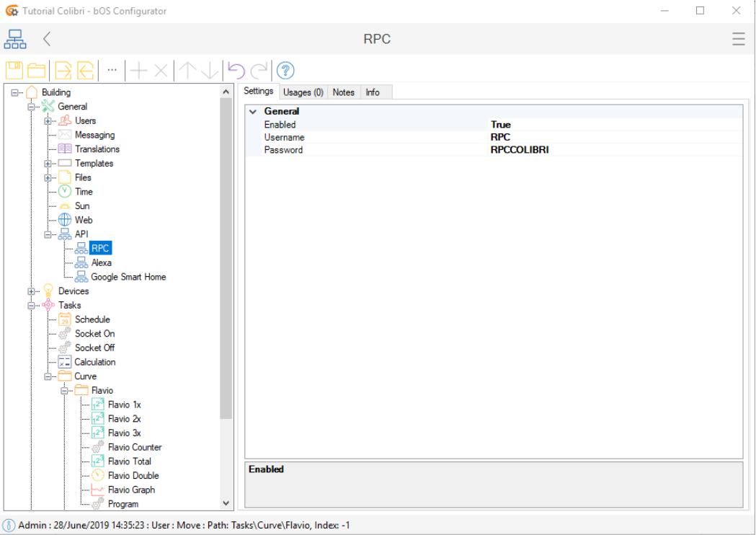Click the Import arrow toolbar icon

point(86,71)
